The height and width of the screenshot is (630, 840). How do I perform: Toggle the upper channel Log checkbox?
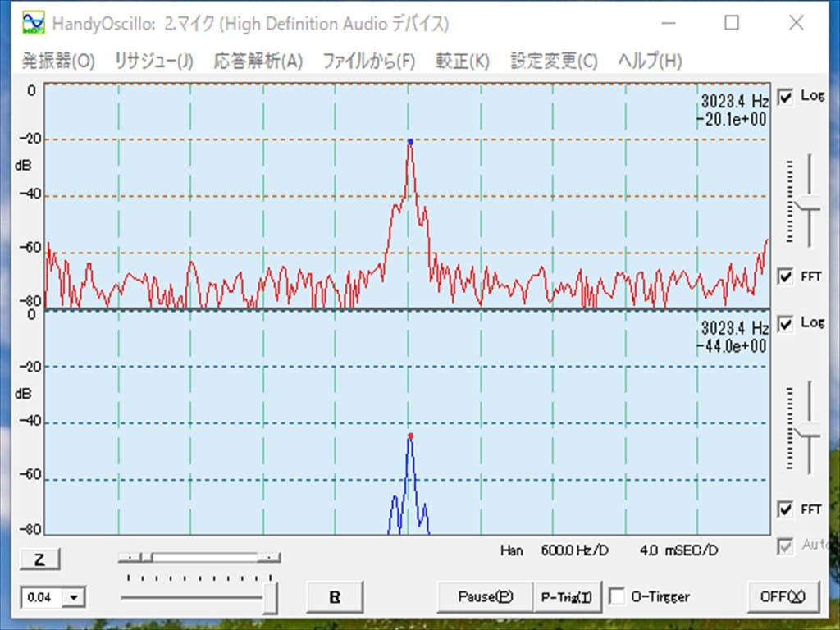[786, 97]
